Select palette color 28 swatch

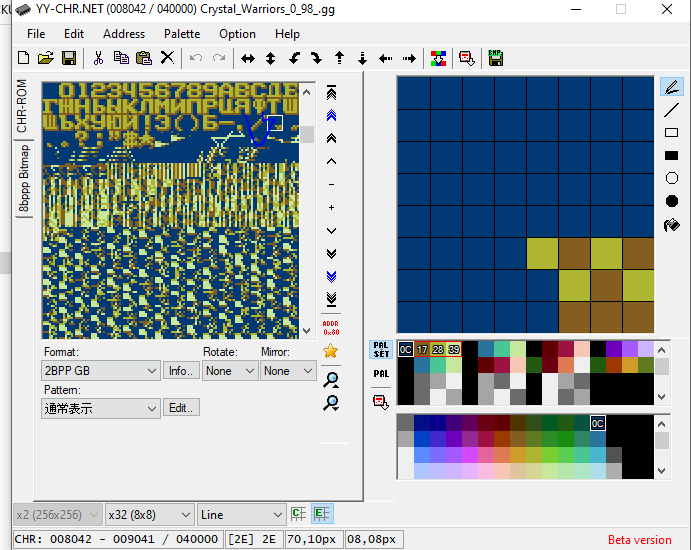[438, 349]
